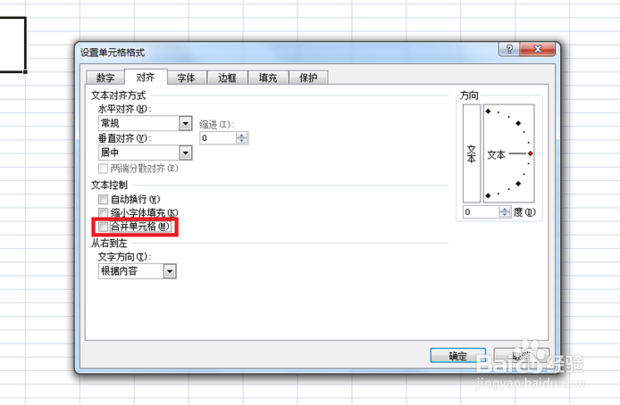This screenshot has width=620, height=405.
Task: Click the horizontal 文本 label in orientation dial
Action: [x=496, y=155]
